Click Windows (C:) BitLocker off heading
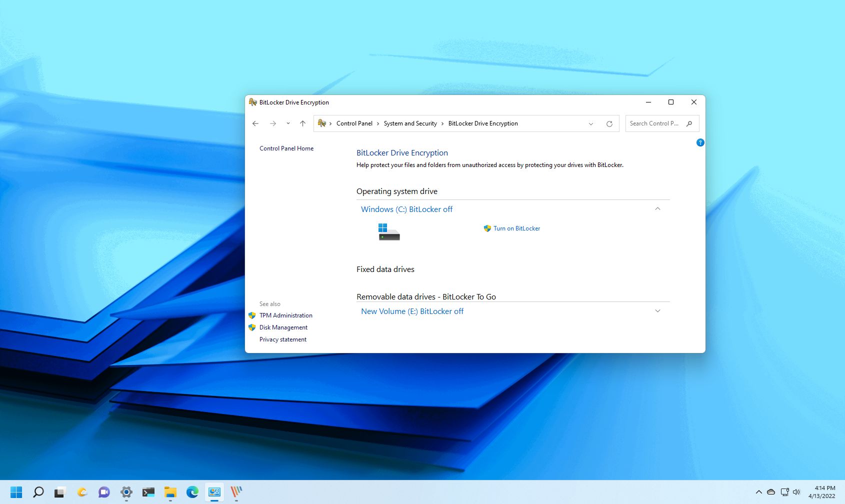 (x=406, y=209)
